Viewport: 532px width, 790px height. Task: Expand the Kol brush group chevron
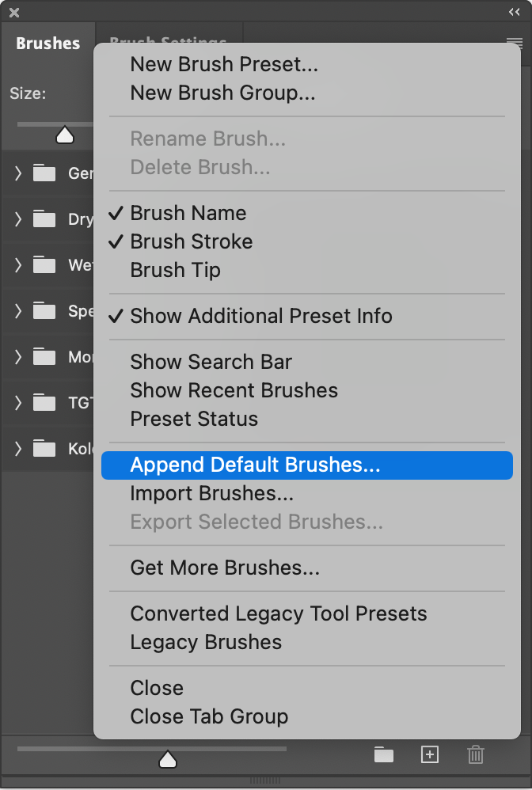pyautogui.click(x=18, y=448)
